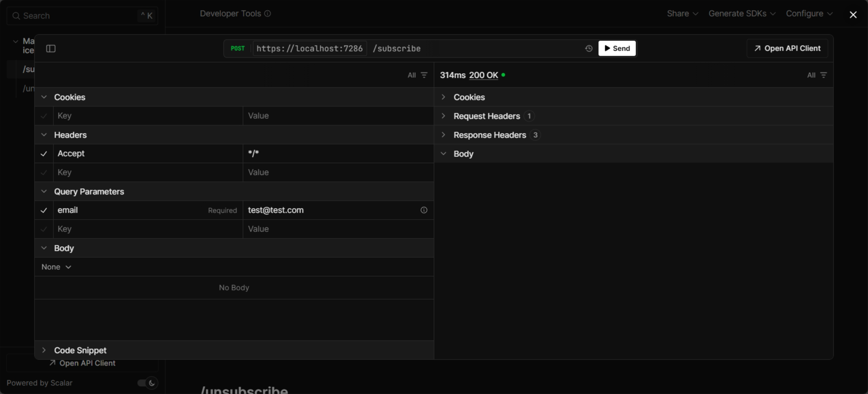This screenshot has width=868, height=394.
Task: Click the email info icon
Action: pyautogui.click(x=424, y=210)
